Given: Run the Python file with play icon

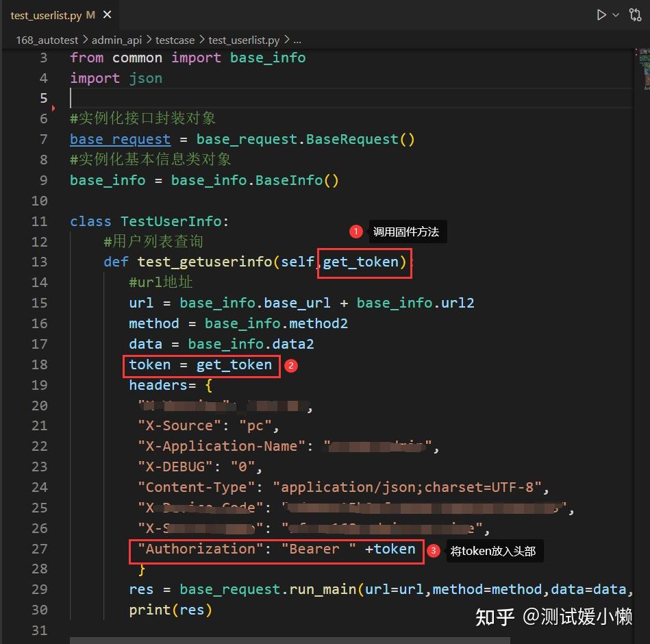Looking at the screenshot, I should point(601,15).
